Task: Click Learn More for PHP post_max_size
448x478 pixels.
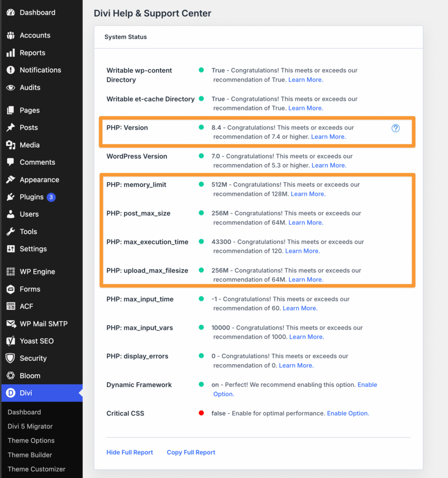Action: pos(306,223)
